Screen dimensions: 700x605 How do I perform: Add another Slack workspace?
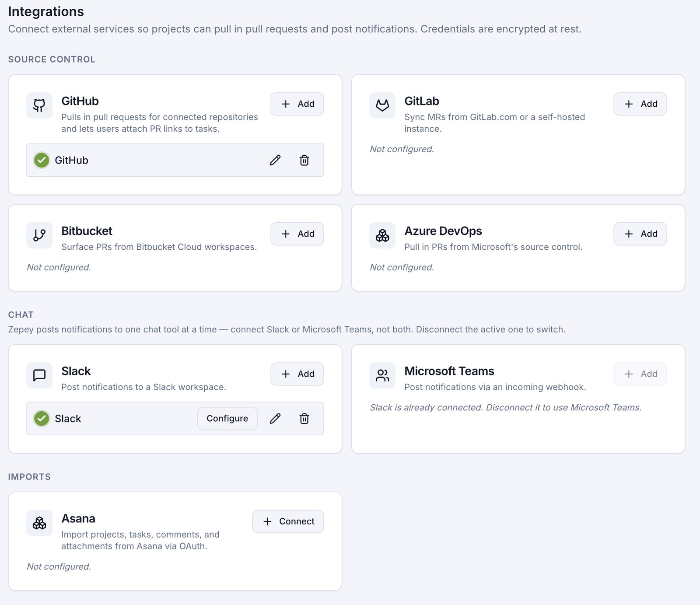coord(297,374)
